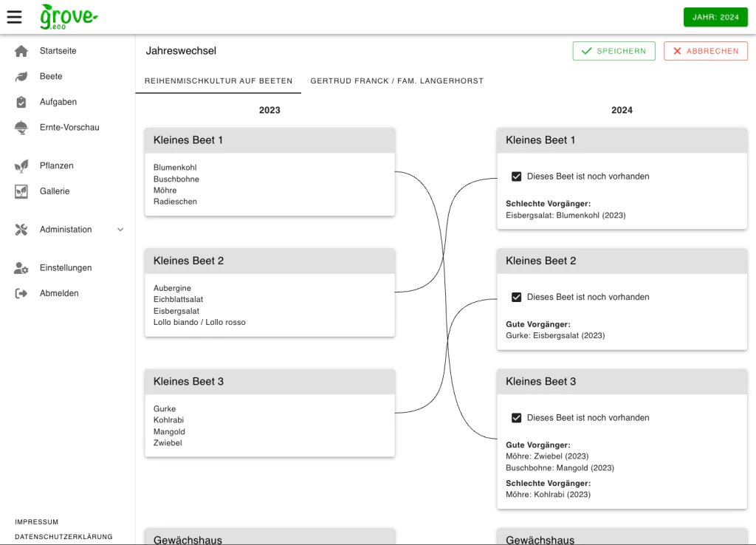The image size is (756, 545).
Task: Click 'Lollo biando / Lollo rosso' entry
Action: pos(199,322)
